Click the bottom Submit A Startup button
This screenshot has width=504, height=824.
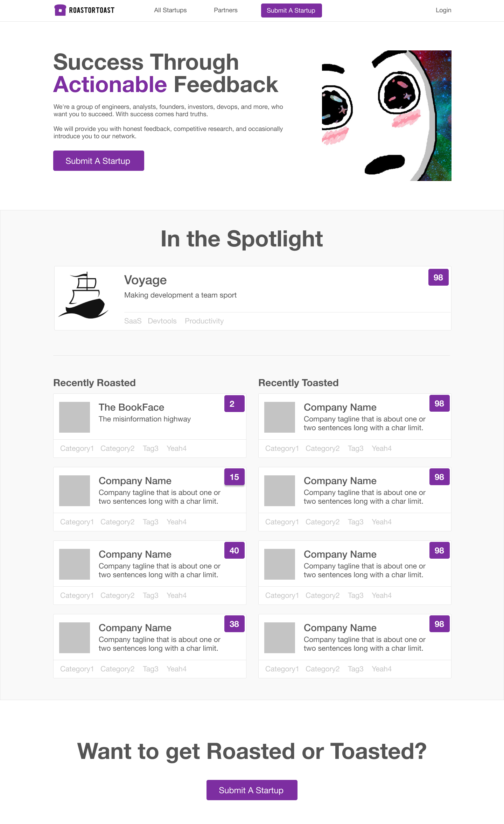click(252, 790)
